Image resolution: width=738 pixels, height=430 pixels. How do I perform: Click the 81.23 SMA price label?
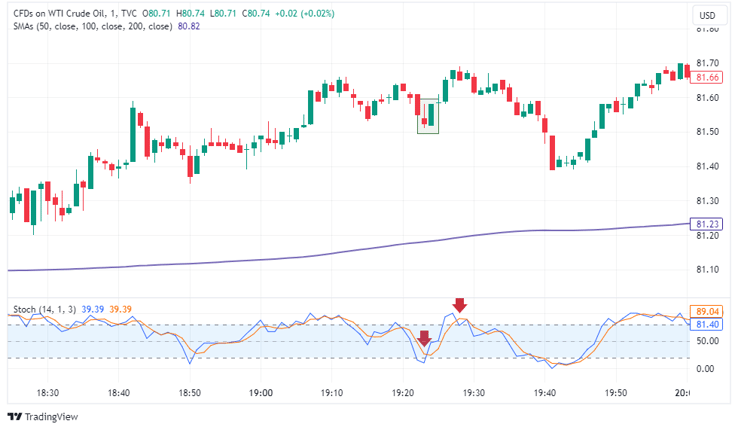[x=706, y=224]
